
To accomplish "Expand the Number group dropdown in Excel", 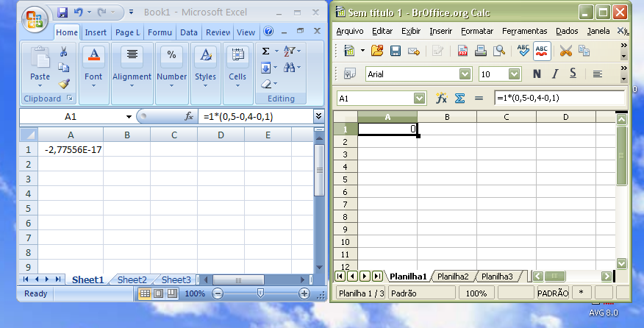I will [x=172, y=86].
